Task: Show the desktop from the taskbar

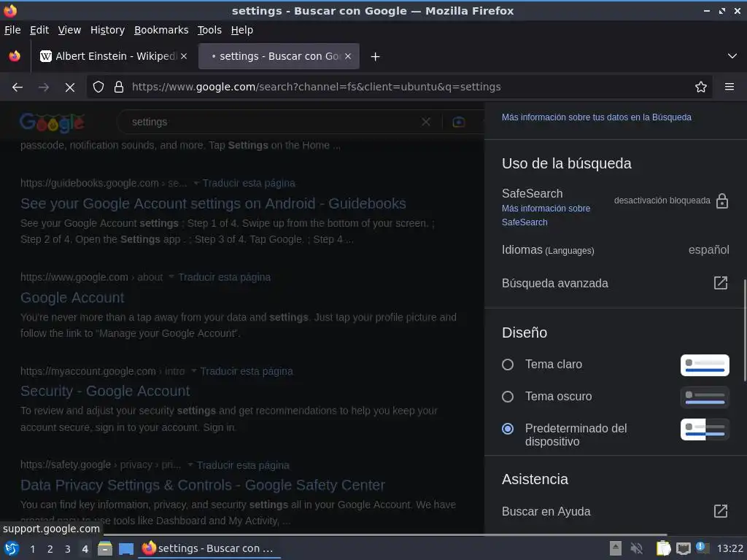Action: tap(126, 548)
